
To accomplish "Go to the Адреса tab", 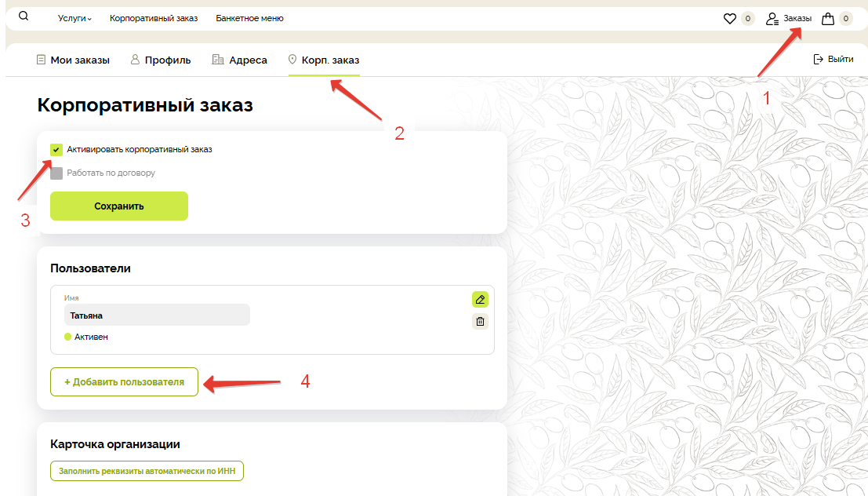I will coord(239,60).
